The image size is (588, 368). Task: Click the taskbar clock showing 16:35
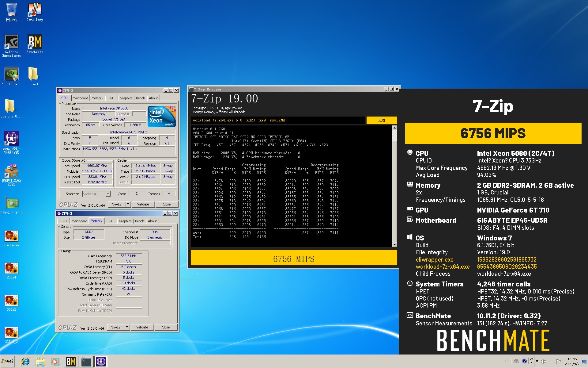572,361
